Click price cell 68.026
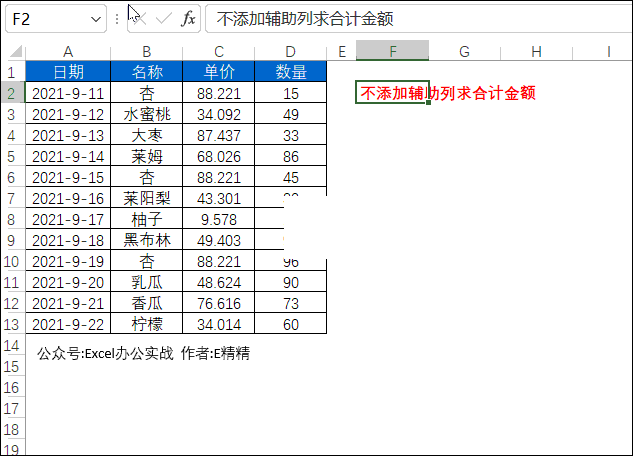This screenshot has height=456, width=633. (x=219, y=156)
